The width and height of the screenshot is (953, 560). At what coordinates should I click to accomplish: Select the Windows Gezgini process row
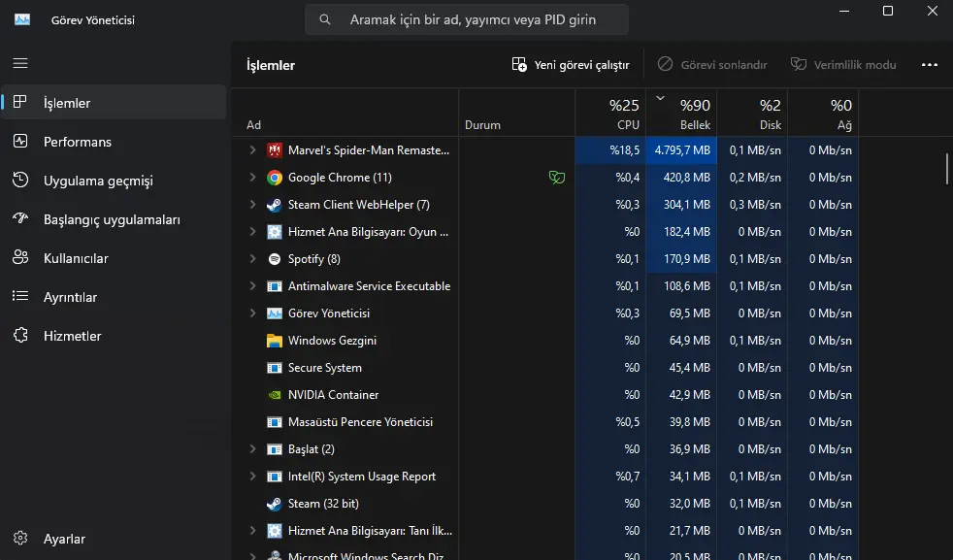point(545,340)
